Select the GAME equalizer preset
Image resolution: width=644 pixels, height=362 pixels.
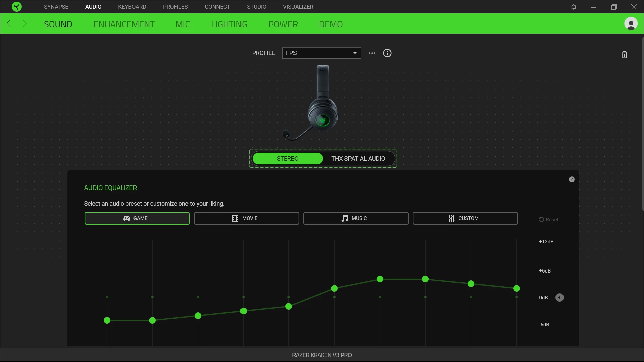pyautogui.click(x=137, y=218)
